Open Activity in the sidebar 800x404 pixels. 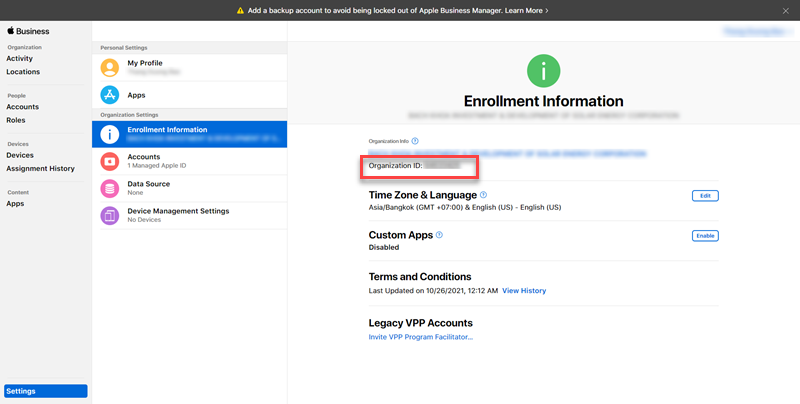point(19,59)
